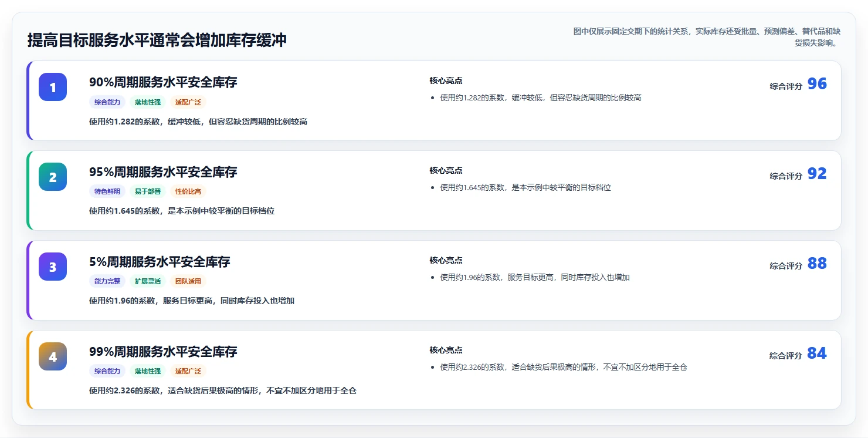
Task: Select the title 5%周期服务水平安全库存
Action: pos(160,262)
